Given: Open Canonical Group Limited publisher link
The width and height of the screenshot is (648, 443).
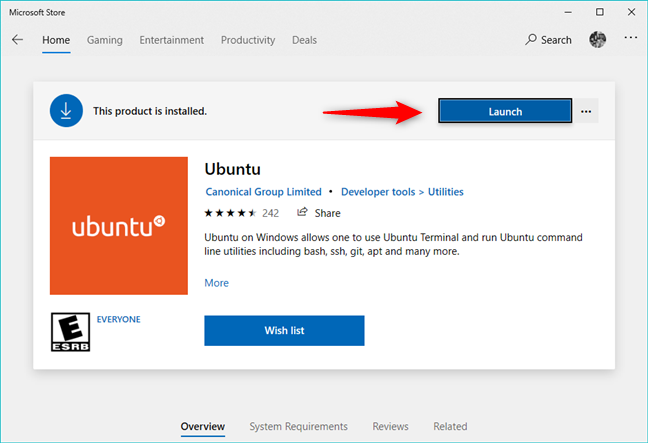Looking at the screenshot, I should click(263, 192).
